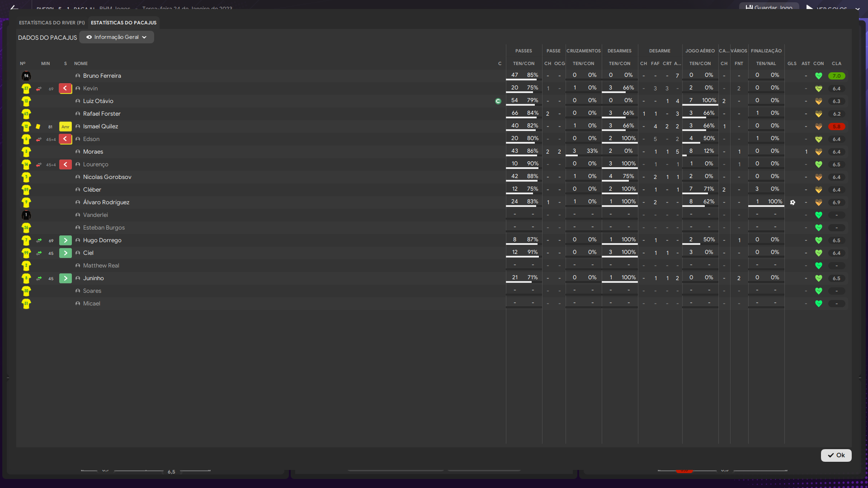Click Ciel's 91% pass completion value
Viewport: 868px width, 488px height.
(x=533, y=252)
